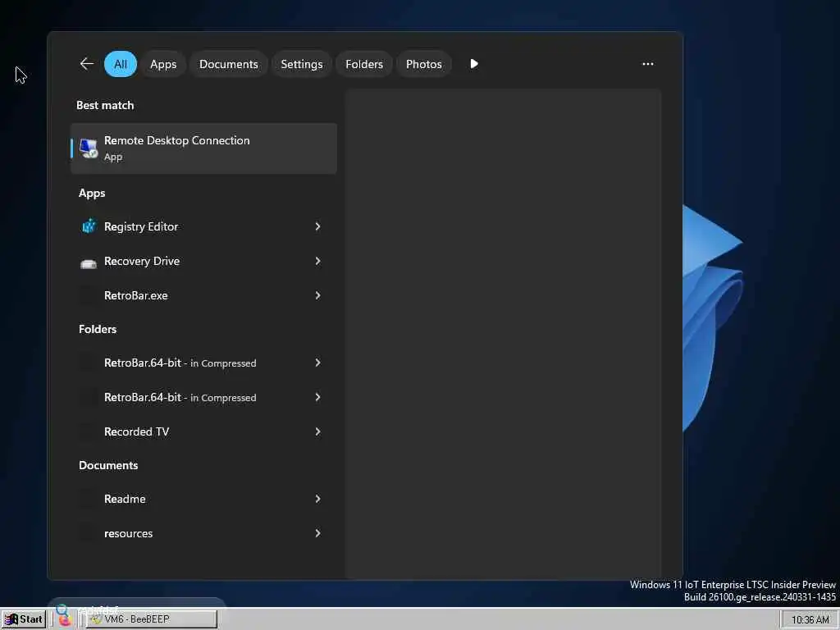Expand the resources chevron
Viewport: 840px width, 630px height.
317,533
